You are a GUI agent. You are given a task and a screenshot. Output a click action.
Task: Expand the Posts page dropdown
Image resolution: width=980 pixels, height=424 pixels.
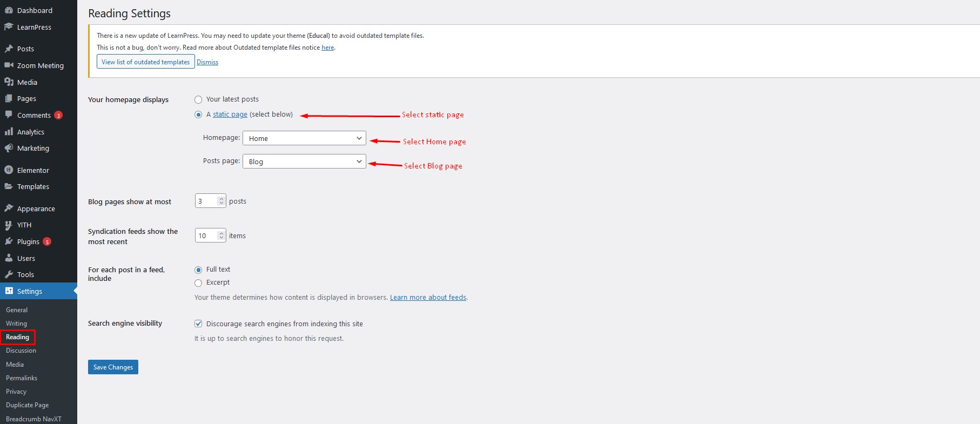coord(304,161)
